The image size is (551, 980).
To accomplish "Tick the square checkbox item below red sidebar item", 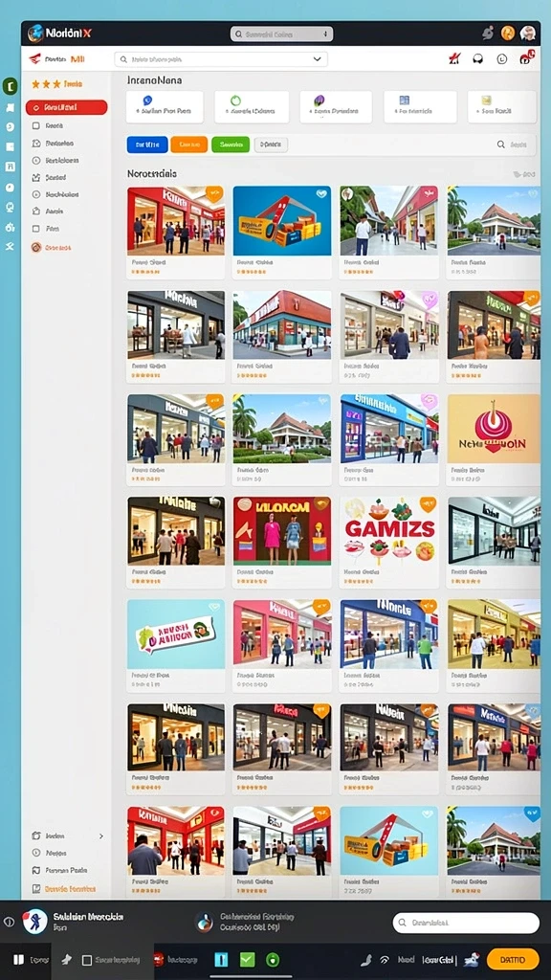I will coord(35,125).
